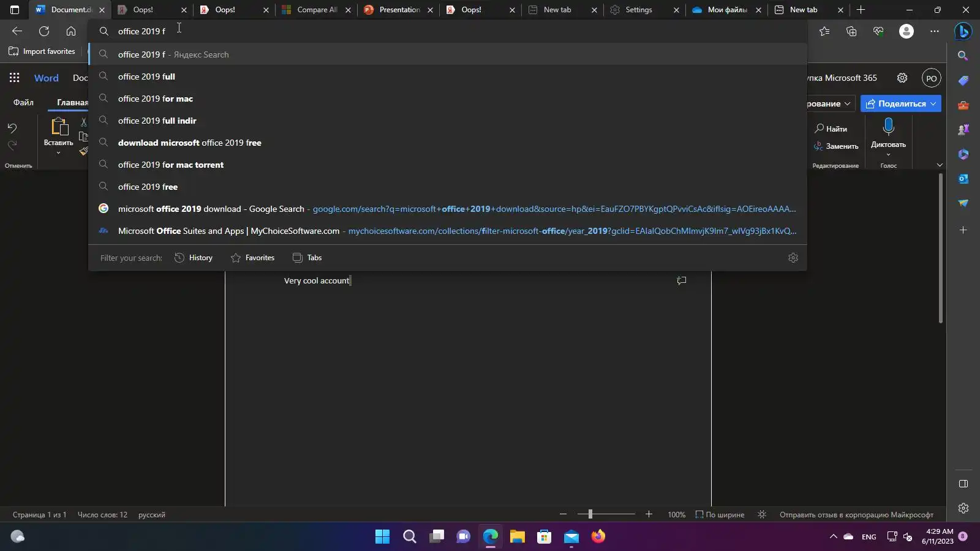Start dictation with the microphone icon
The image size is (980, 551).
point(889,127)
